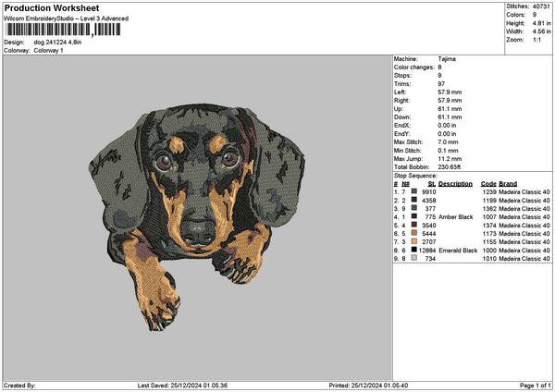Click stitch count 9910 in stop row 1
The image size is (555, 392).
(x=429, y=191)
